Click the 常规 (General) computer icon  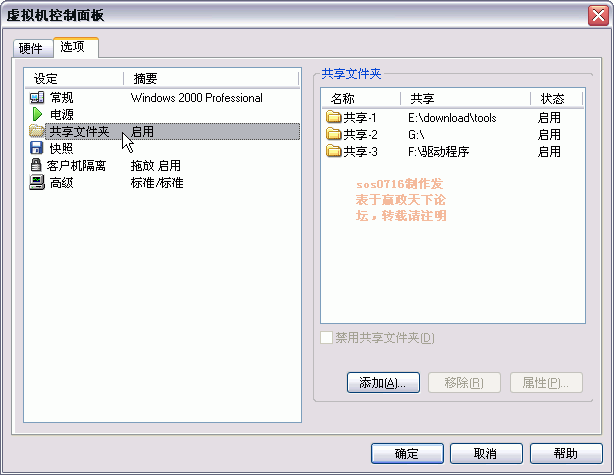tap(37, 98)
